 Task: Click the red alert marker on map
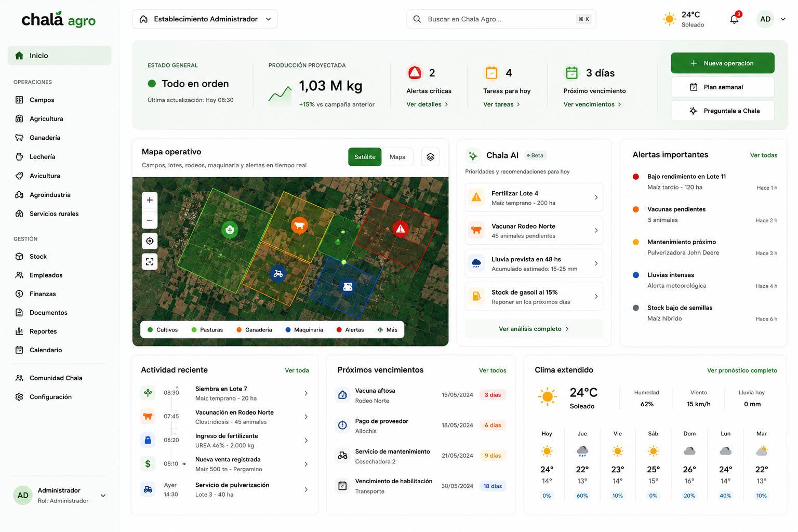[x=400, y=229]
